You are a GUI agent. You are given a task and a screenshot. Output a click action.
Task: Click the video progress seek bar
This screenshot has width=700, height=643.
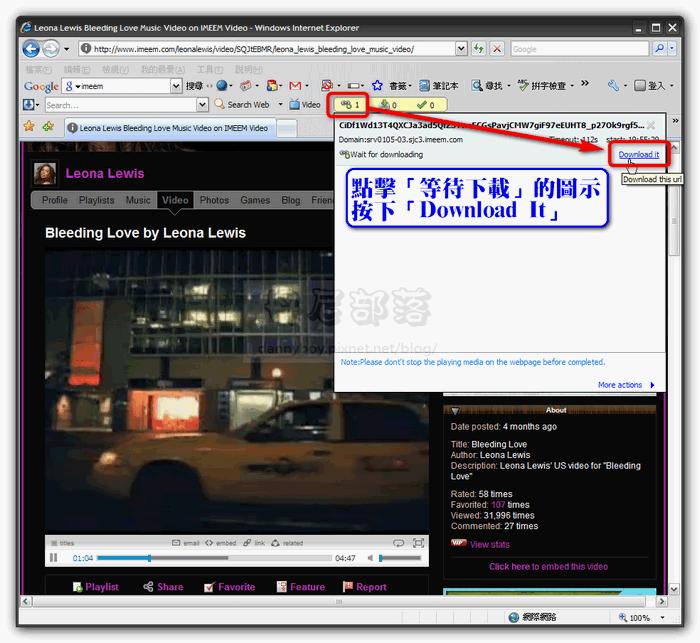214,558
